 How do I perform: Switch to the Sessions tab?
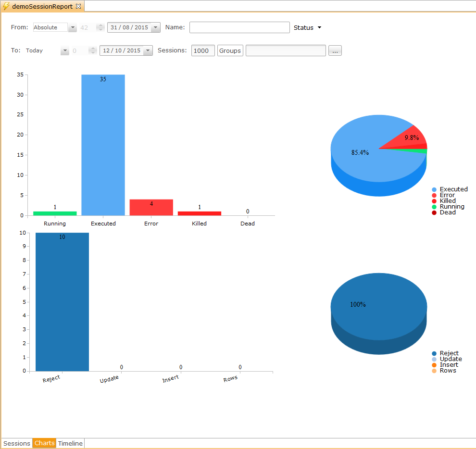[x=17, y=443]
